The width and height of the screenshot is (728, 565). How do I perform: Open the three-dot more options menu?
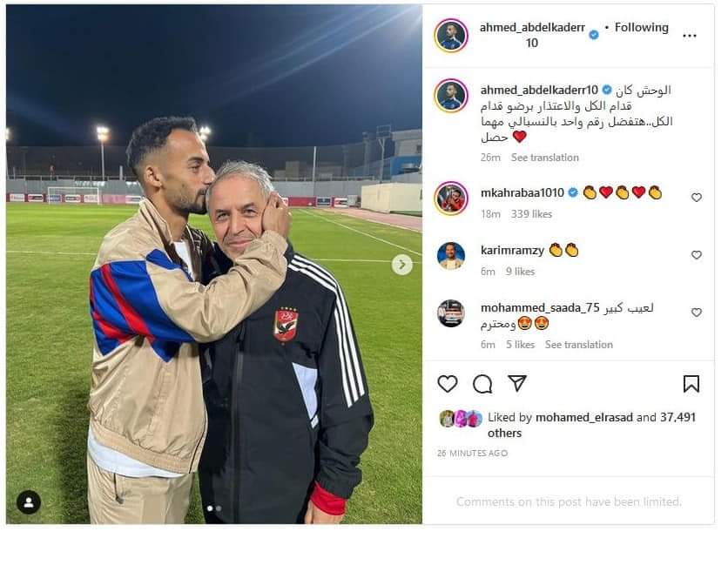(690, 36)
